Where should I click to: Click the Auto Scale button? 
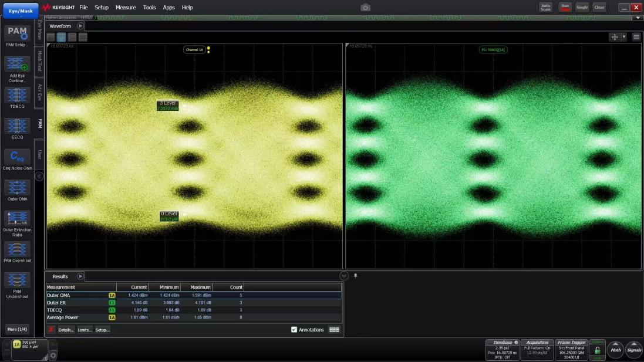pyautogui.click(x=545, y=7)
